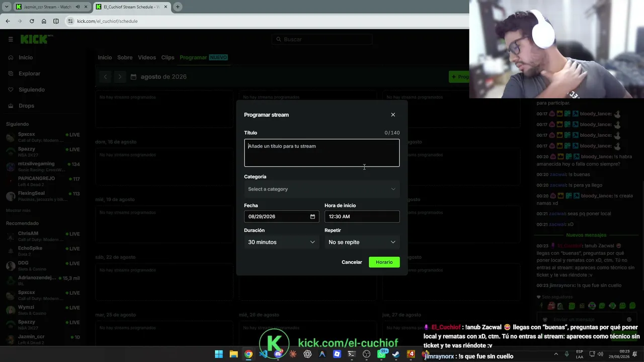The image size is (644, 362).
Task: Switch to the Clips tab
Action: pyautogui.click(x=168, y=57)
